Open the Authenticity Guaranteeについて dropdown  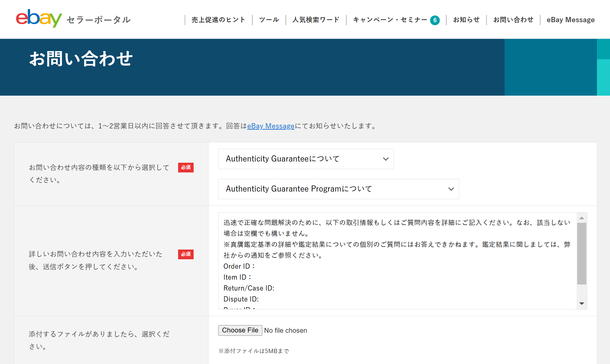306,159
